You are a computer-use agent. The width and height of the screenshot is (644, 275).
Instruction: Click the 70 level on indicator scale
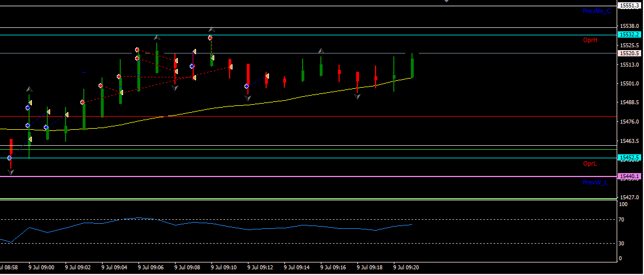coord(621,220)
